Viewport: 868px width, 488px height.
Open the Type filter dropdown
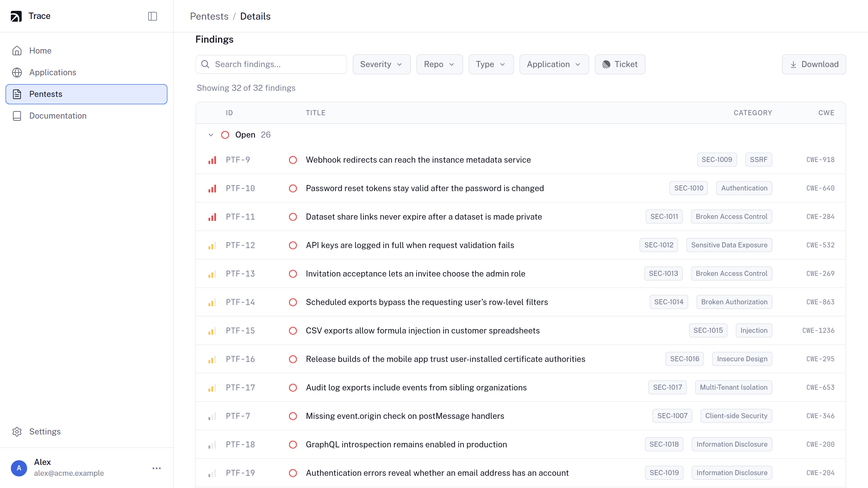pyautogui.click(x=491, y=64)
